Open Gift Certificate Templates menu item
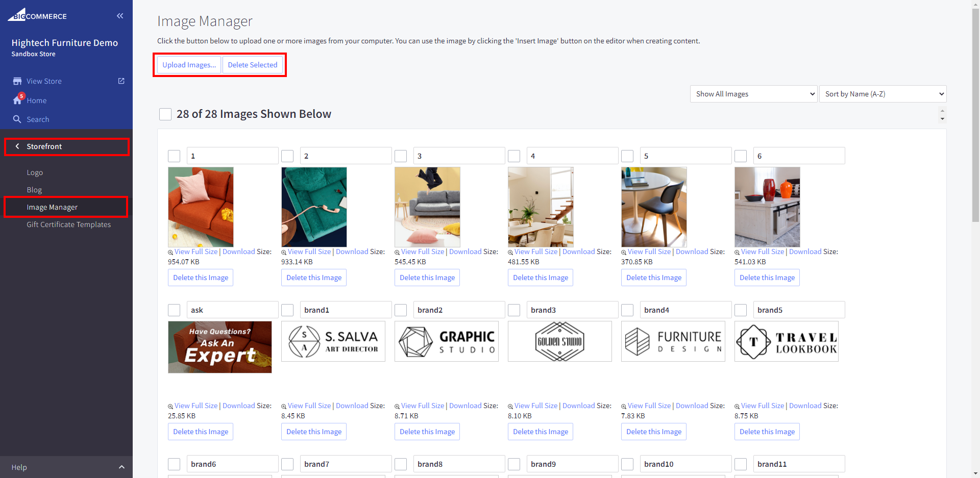 68,224
